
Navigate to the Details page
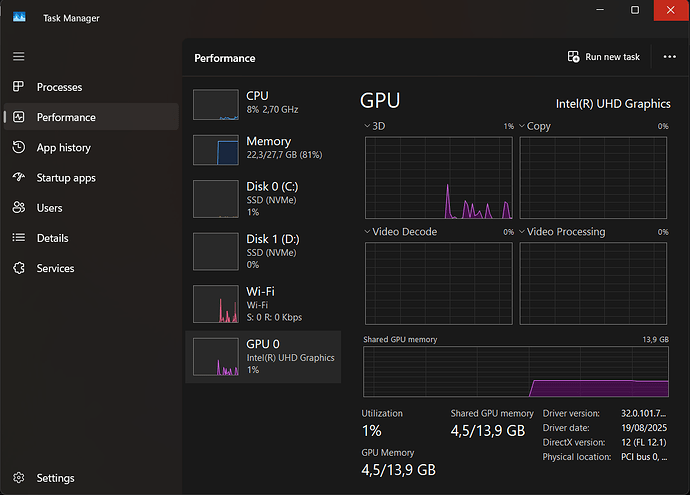click(x=53, y=238)
